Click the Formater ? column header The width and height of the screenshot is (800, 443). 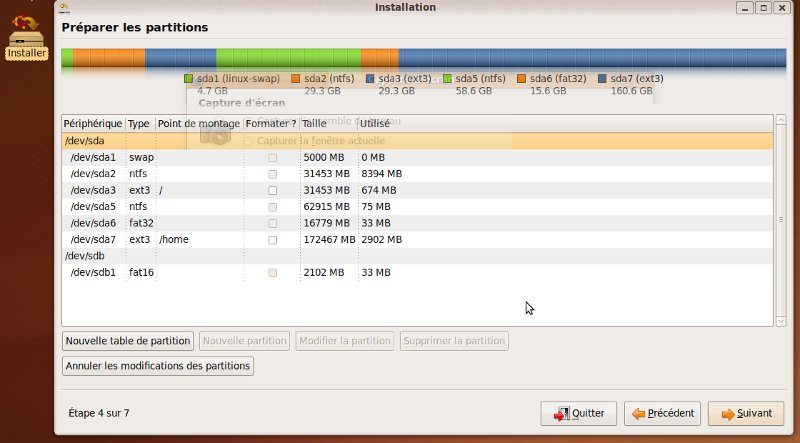(x=271, y=124)
